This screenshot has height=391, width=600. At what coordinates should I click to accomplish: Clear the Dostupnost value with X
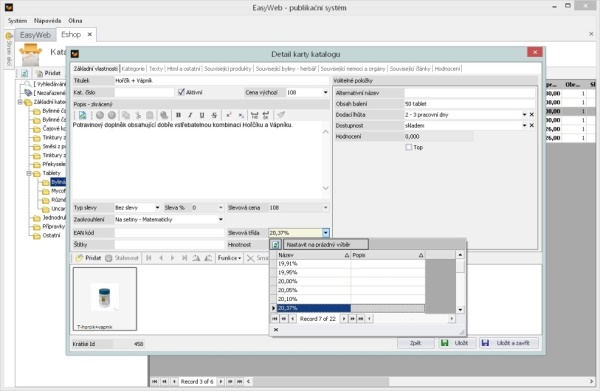click(x=532, y=125)
